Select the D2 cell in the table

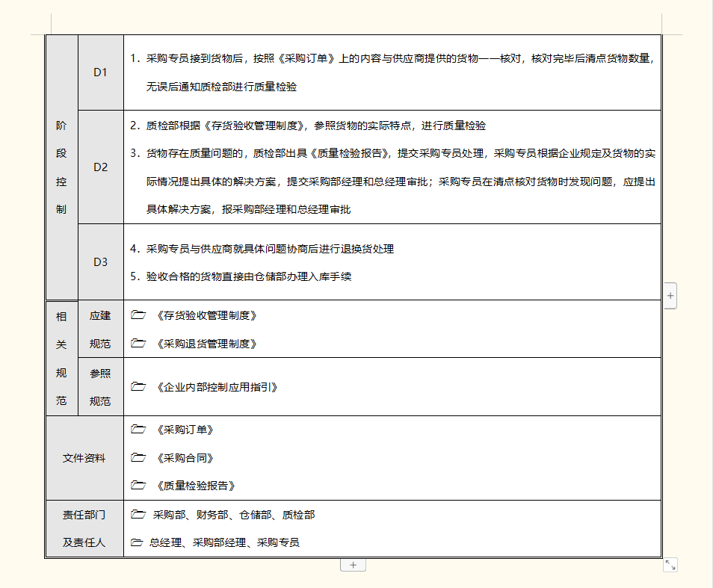tap(100, 167)
